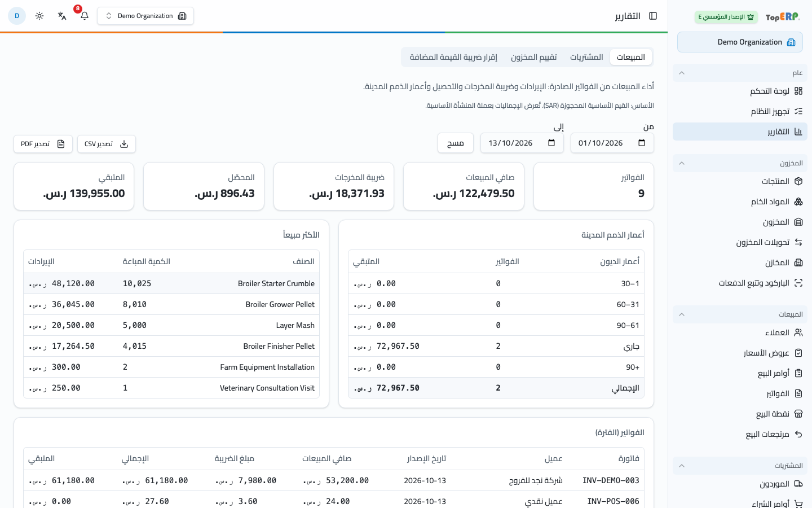Open التقارير reports icon in sidebar

(x=798, y=132)
